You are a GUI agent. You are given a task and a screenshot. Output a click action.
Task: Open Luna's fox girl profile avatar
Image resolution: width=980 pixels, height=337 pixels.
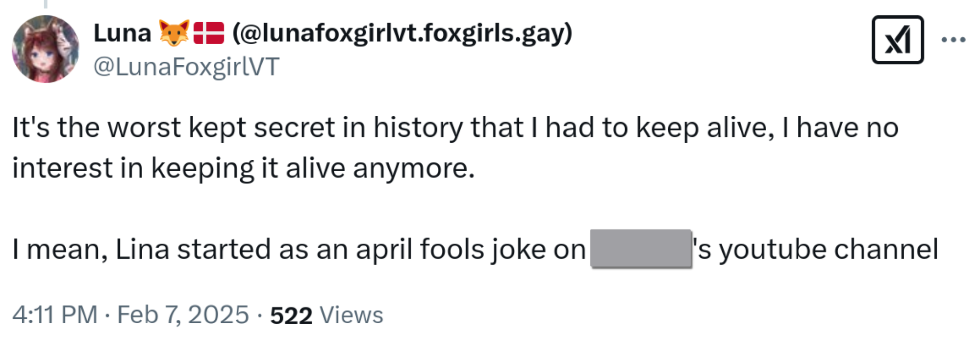coord(45,49)
